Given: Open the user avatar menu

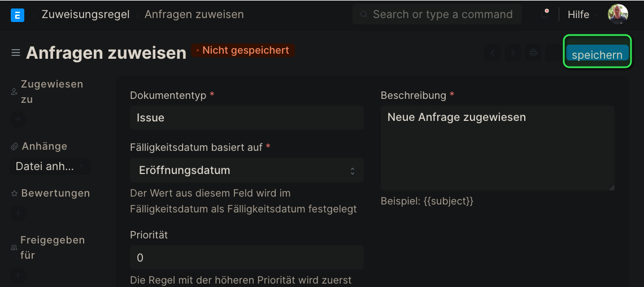Looking at the screenshot, I should 617,14.
